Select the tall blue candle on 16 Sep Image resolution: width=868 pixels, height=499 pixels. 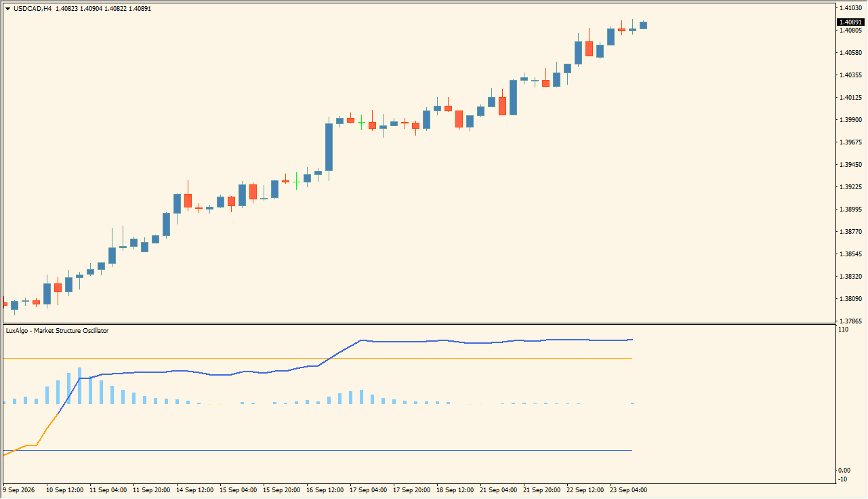tap(329, 146)
